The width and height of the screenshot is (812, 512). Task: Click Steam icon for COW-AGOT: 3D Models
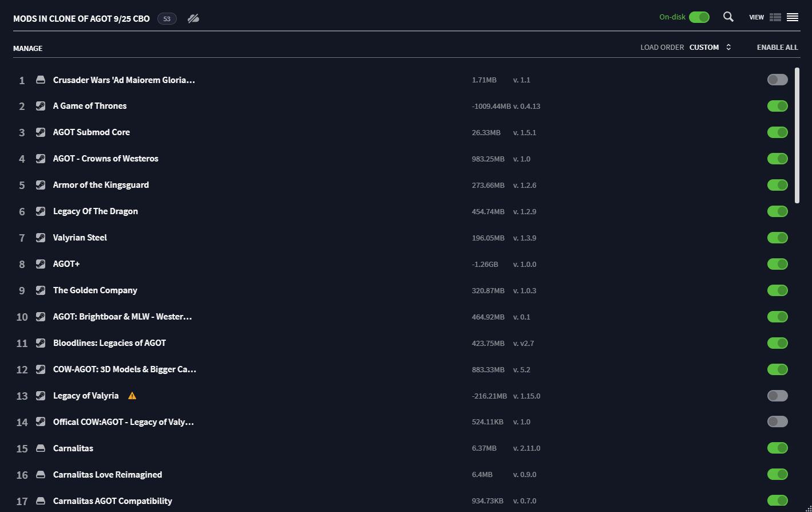pyautogui.click(x=41, y=369)
